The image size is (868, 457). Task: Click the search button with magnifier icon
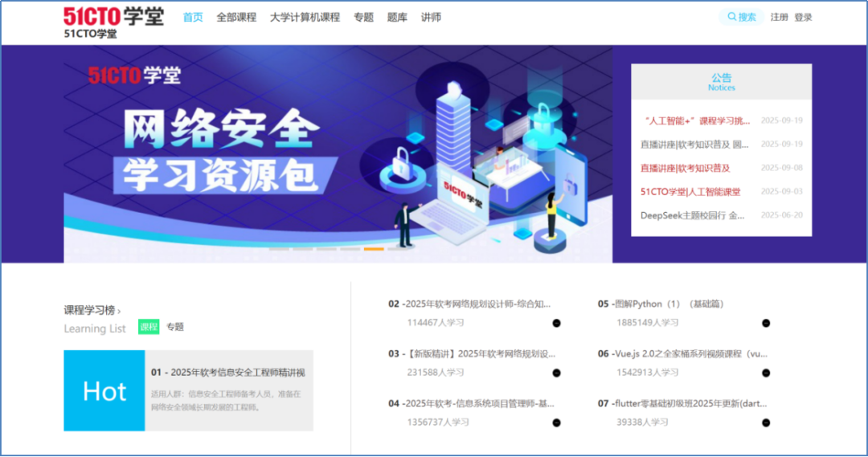(741, 17)
